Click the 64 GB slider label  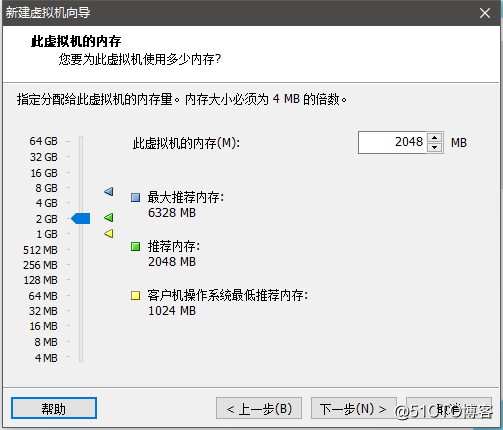pos(43,141)
